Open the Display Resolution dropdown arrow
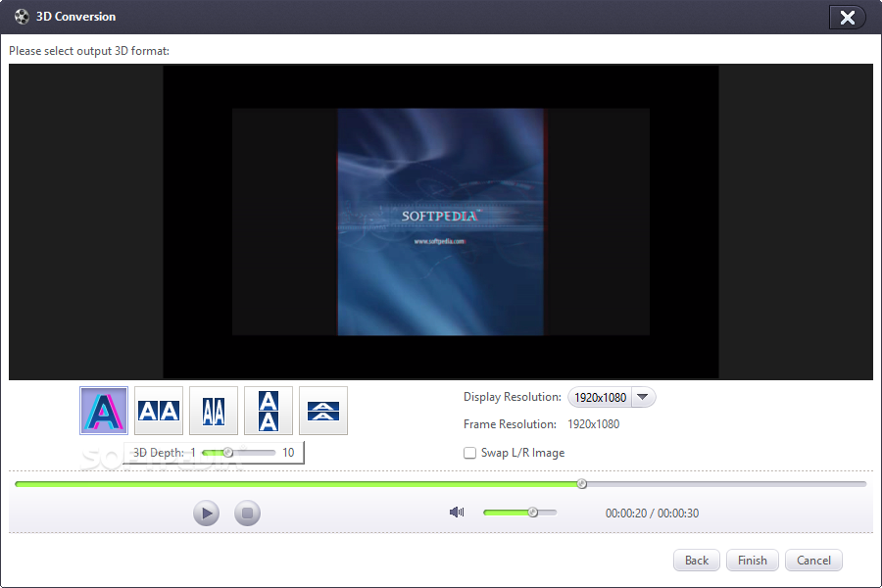This screenshot has height=588, width=882. point(643,397)
